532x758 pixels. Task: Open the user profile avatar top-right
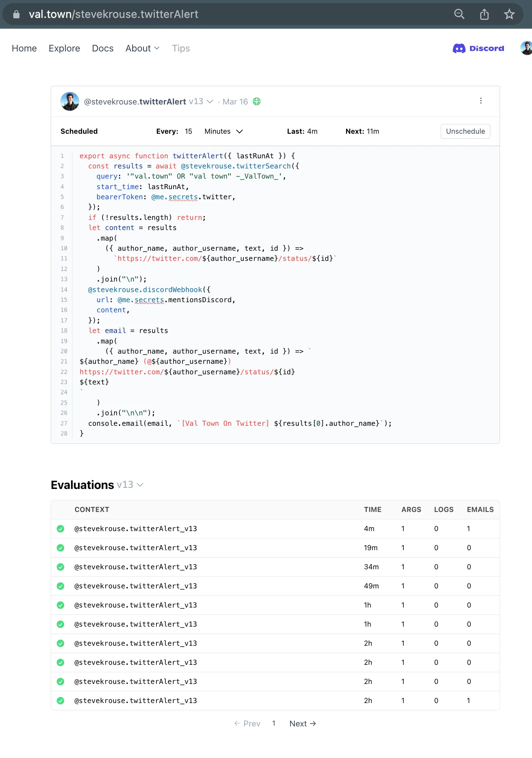(x=526, y=48)
